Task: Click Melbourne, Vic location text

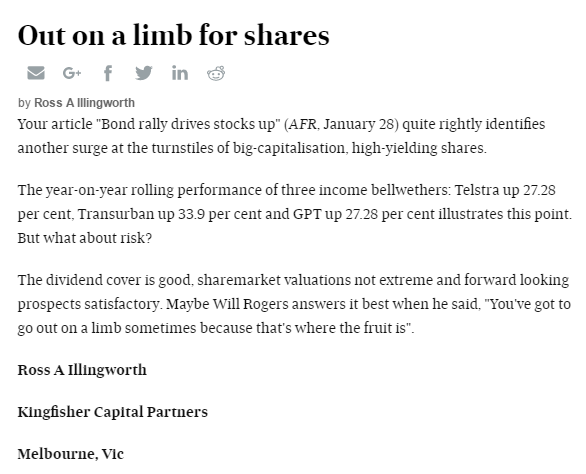Action: 71,454
